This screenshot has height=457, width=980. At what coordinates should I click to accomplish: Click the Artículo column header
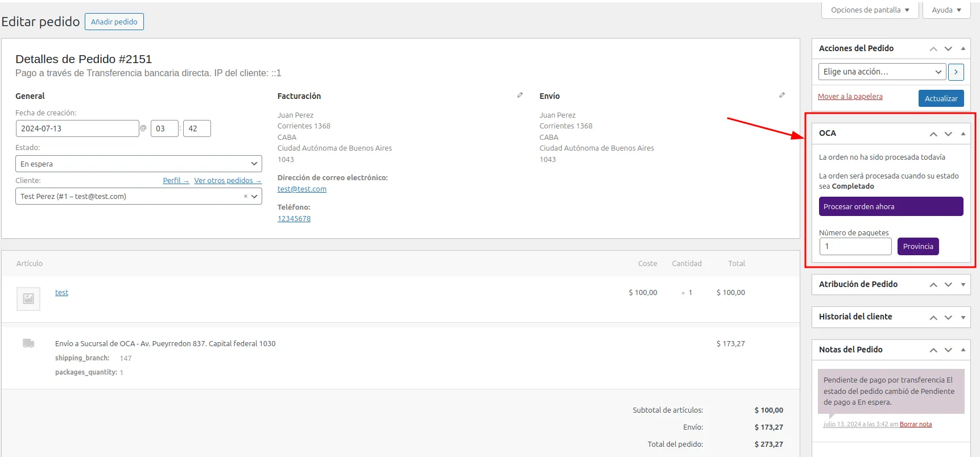coord(30,264)
